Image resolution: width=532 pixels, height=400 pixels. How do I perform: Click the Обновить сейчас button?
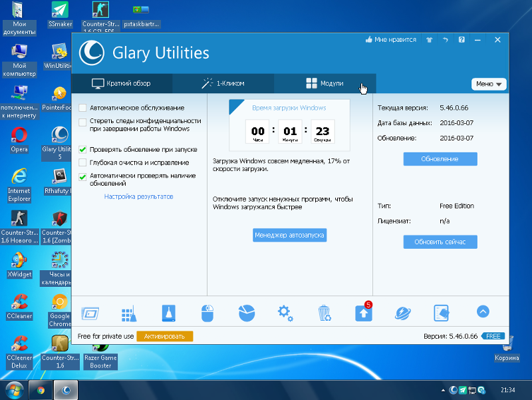[440, 242]
